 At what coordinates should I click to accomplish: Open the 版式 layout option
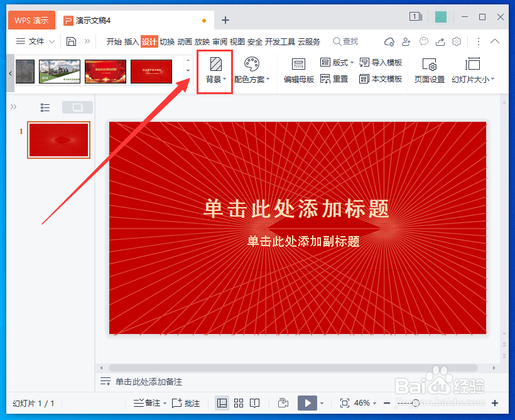(337, 62)
